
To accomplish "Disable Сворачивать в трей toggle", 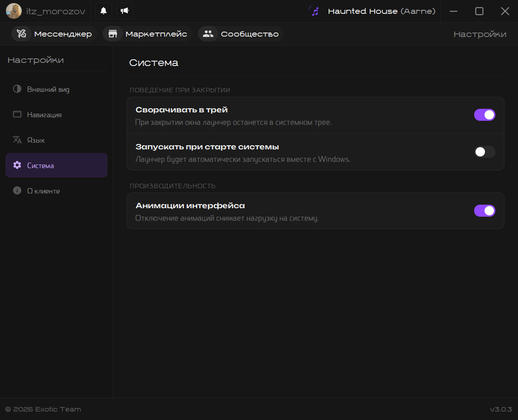I will (x=484, y=115).
